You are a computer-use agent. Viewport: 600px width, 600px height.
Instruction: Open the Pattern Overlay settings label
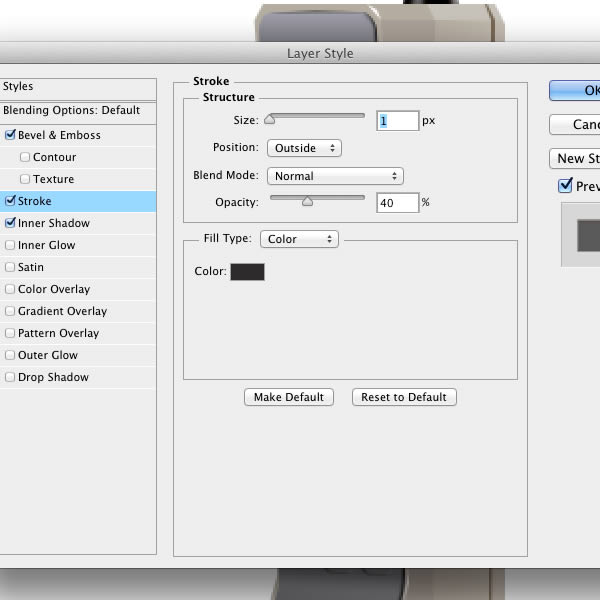pyautogui.click(x=59, y=333)
